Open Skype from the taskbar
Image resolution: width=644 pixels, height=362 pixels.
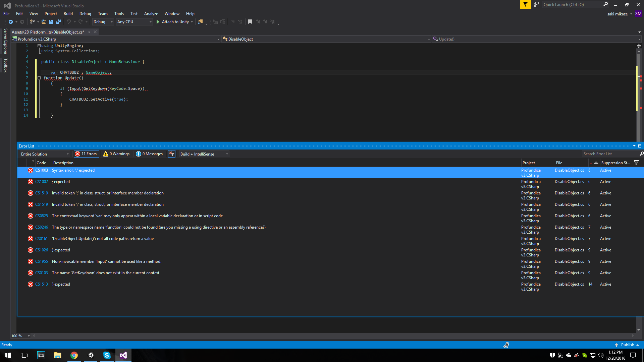107,355
